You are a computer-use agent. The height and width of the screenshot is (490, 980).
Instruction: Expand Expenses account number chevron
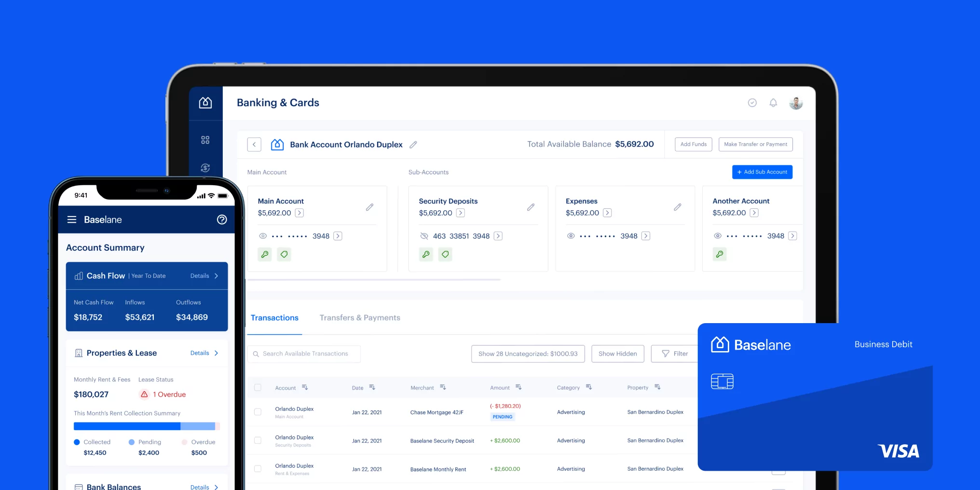tap(646, 236)
